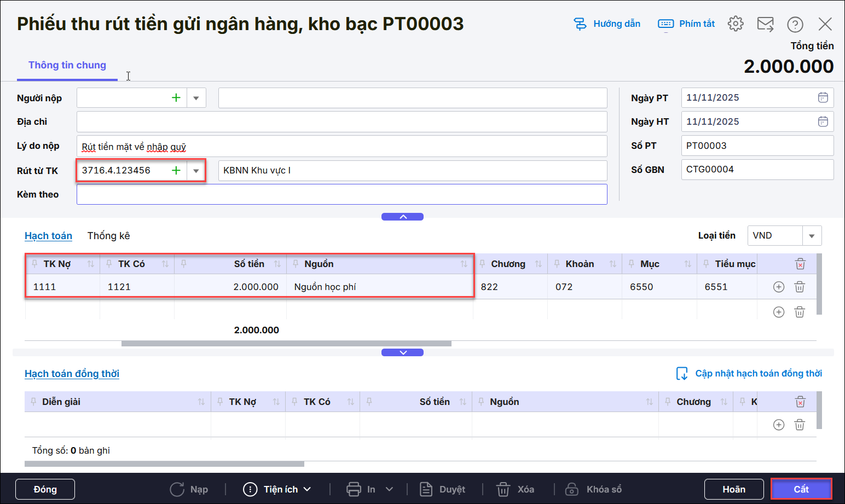Viewport: 845px width, 504px height.
Task: Open the Ngày PT calendar picker
Action: point(823,97)
